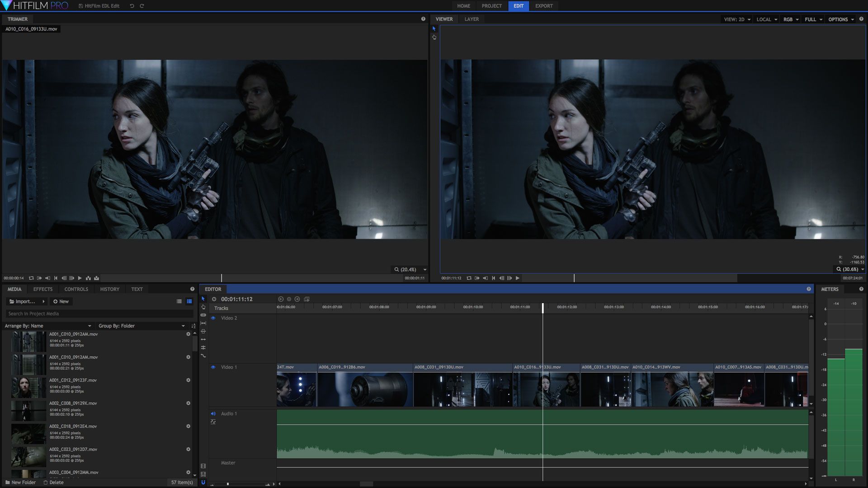868x488 pixels.
Task: Click the redo arrow in the title bar
Action: tap(142, 6)
